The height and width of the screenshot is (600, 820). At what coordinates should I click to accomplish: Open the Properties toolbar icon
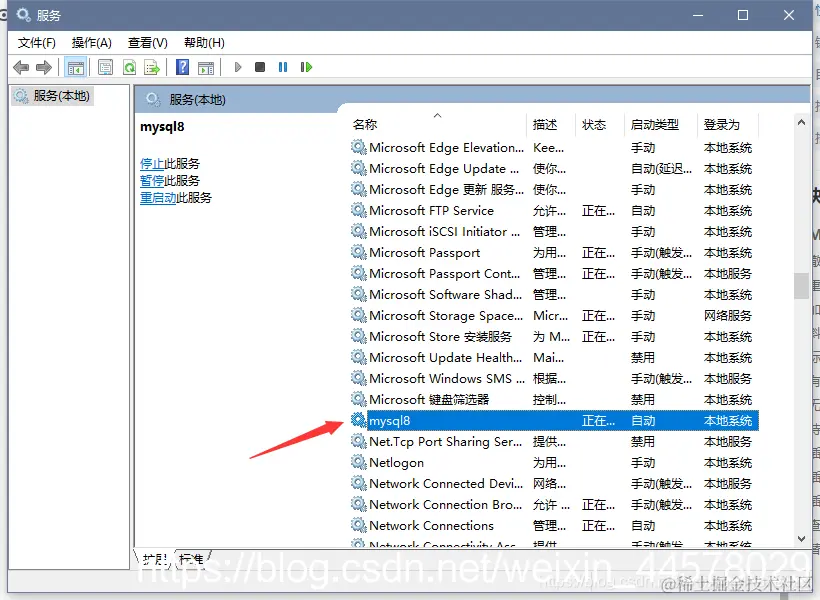pyautogui.click(x=105, y=67)
